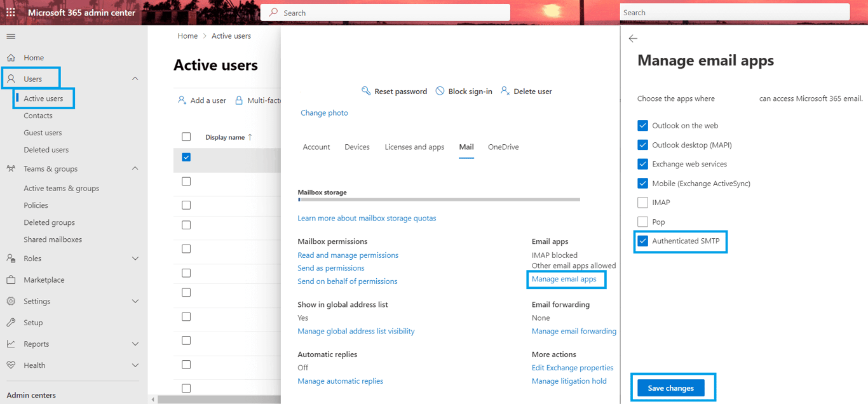The image size is (868, 404).
Task: Click the Add a user person icon
Action: [x=182, y=100]
